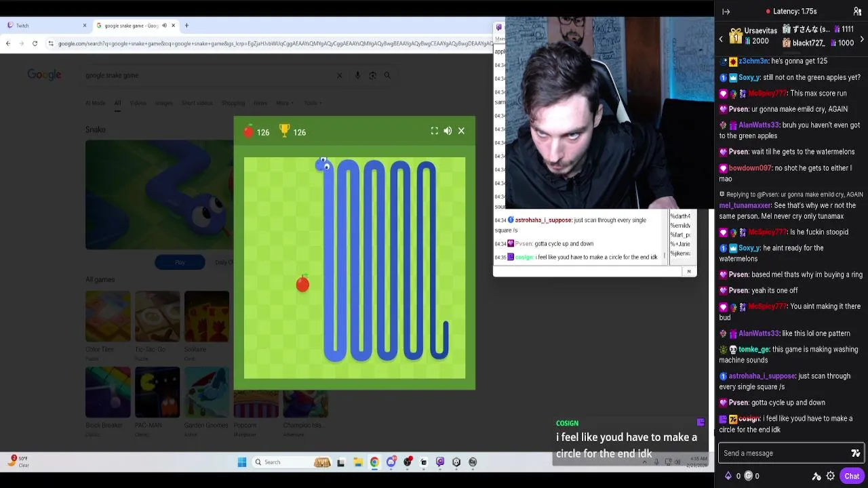Switch to the Shopping search tab
This screenshot has height=488, width=868.
233,103
